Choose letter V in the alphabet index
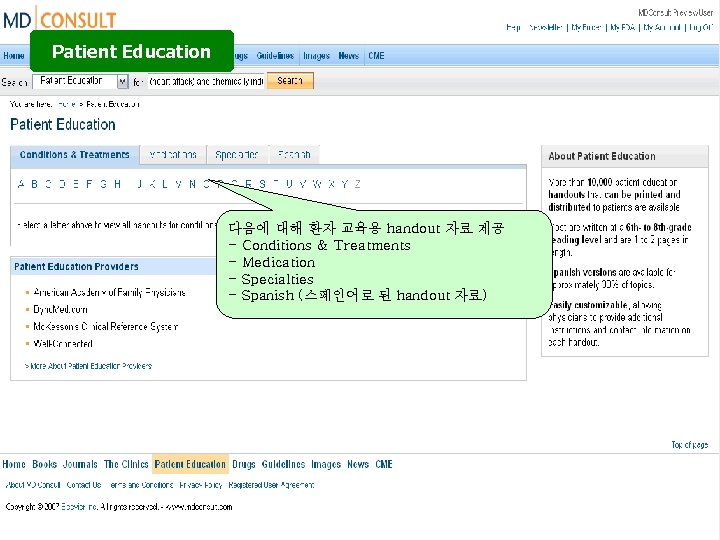720x540 pixels. (x=303, y=185)
